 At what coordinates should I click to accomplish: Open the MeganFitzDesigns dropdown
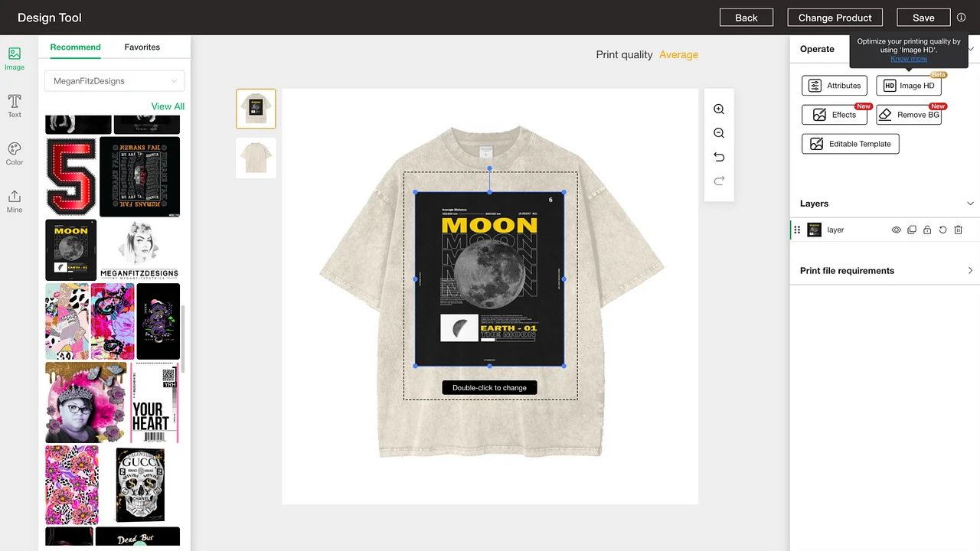click(x=114, y=80)
